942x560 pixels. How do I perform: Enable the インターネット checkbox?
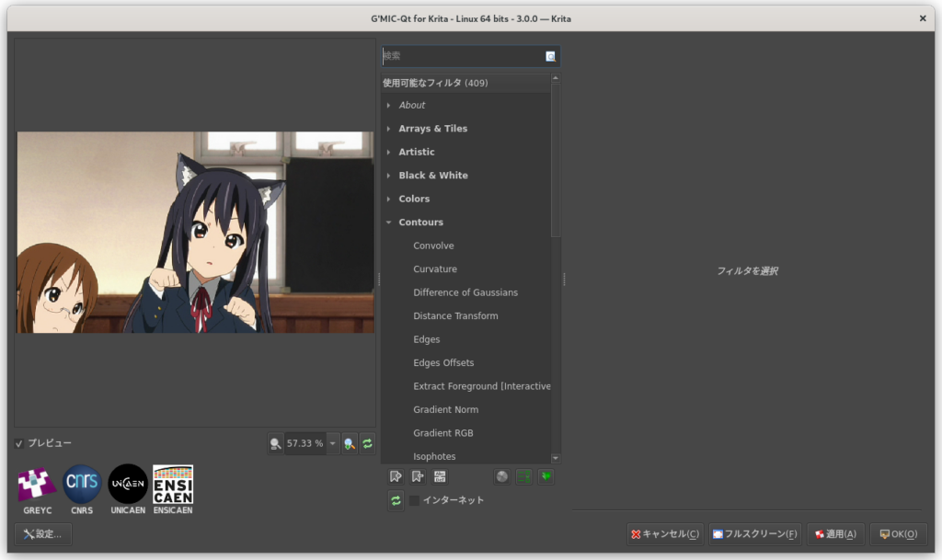pos(414,500)
